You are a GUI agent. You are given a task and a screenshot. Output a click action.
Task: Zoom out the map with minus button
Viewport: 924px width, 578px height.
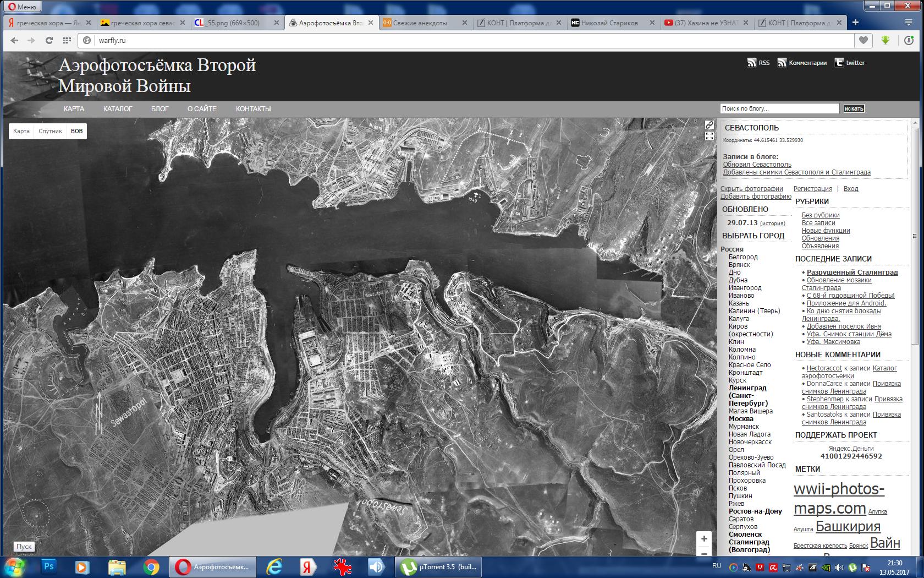pos(704,552)
